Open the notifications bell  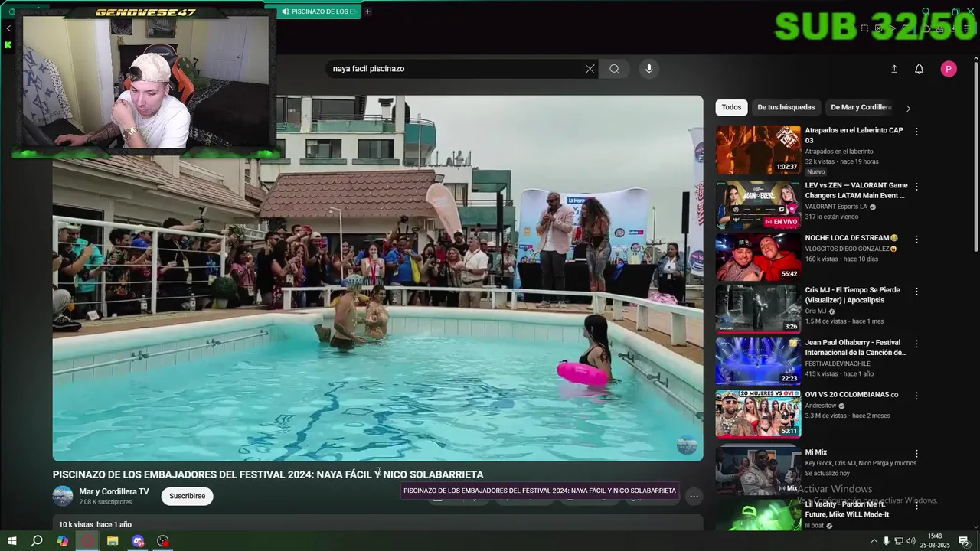(920, 69)
